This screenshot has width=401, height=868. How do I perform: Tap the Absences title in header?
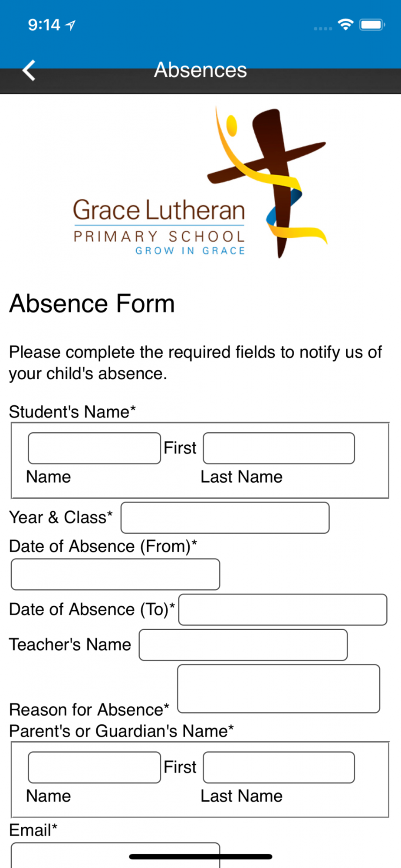(x=200, y=70)
